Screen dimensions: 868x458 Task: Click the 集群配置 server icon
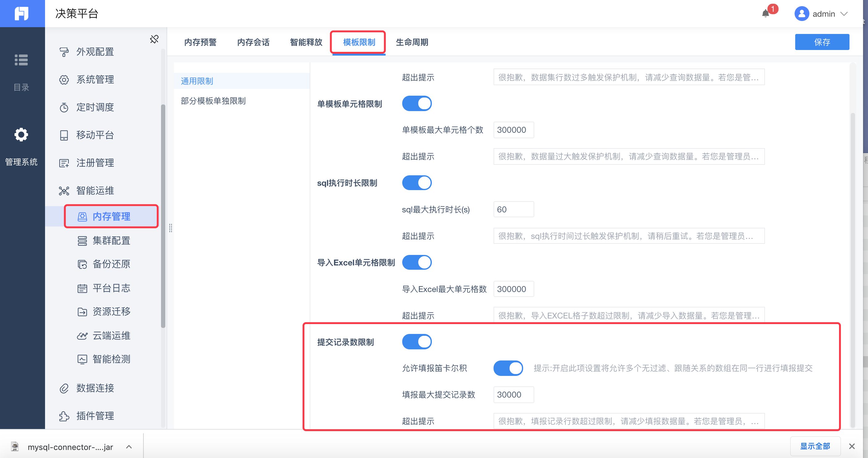[x=82, y=240]
